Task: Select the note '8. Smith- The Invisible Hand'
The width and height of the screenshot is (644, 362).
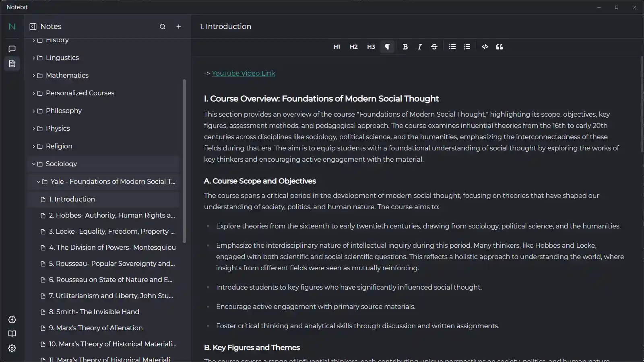Action: (x=94, y=312)
